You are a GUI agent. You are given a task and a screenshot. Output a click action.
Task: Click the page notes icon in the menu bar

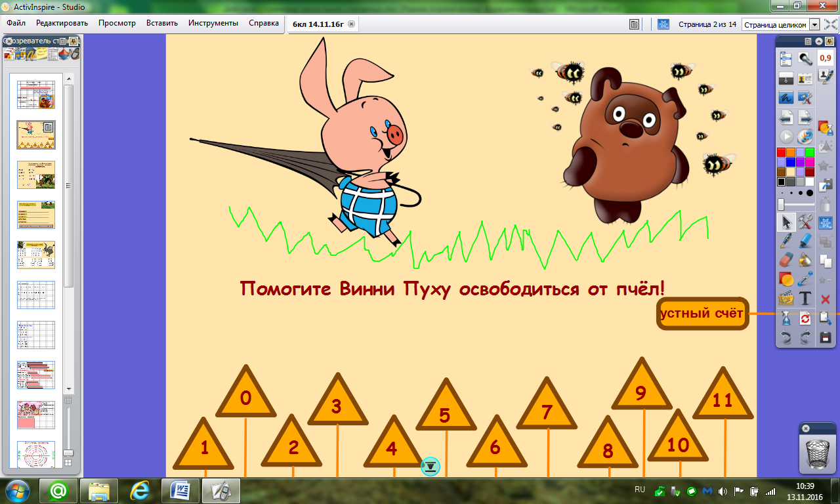tap(635, 24)
